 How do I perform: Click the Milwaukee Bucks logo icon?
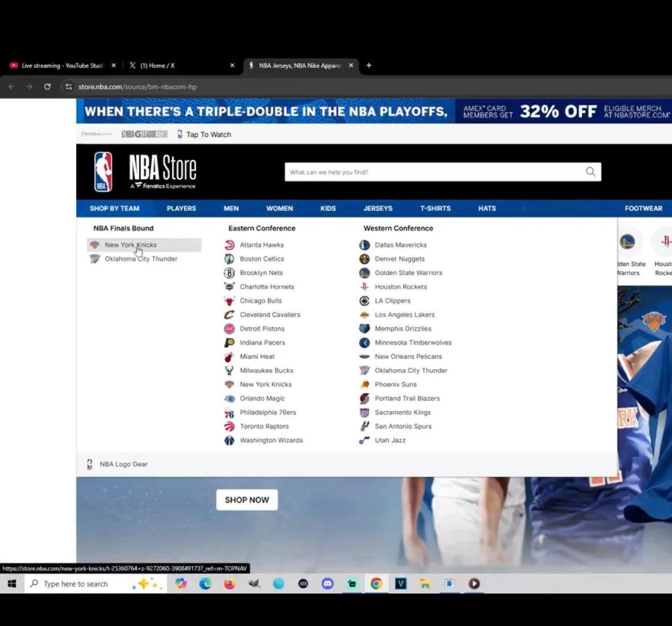(x=230, y=370)
